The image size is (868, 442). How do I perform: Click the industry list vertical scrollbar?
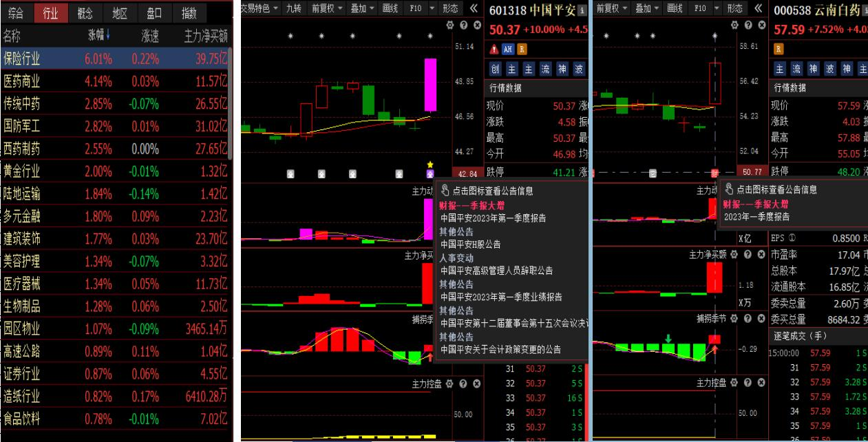coord(231,103)
